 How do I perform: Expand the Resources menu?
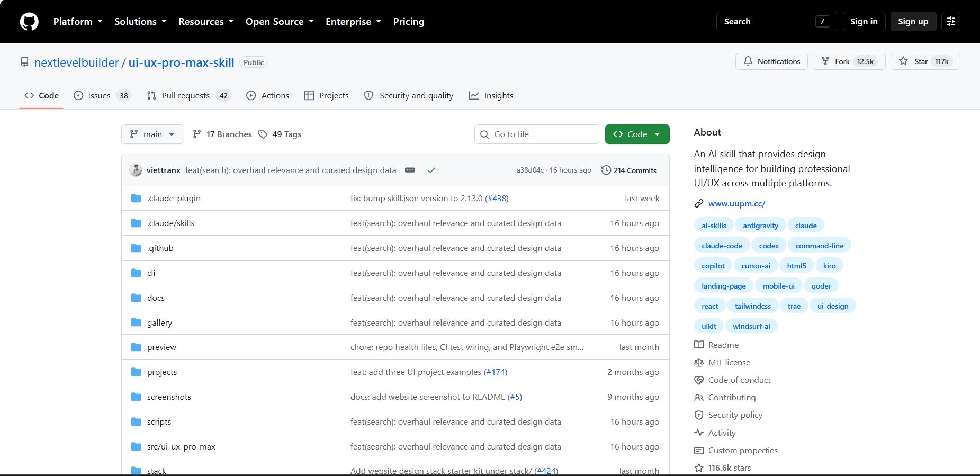click(206, 22)
